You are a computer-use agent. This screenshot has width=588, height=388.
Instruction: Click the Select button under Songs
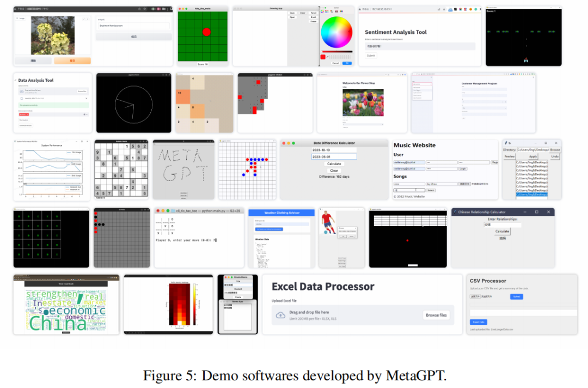[431, 191]
